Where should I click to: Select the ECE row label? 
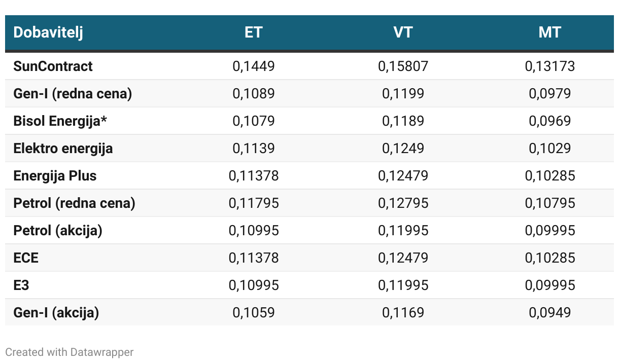[x=26, y=258]
